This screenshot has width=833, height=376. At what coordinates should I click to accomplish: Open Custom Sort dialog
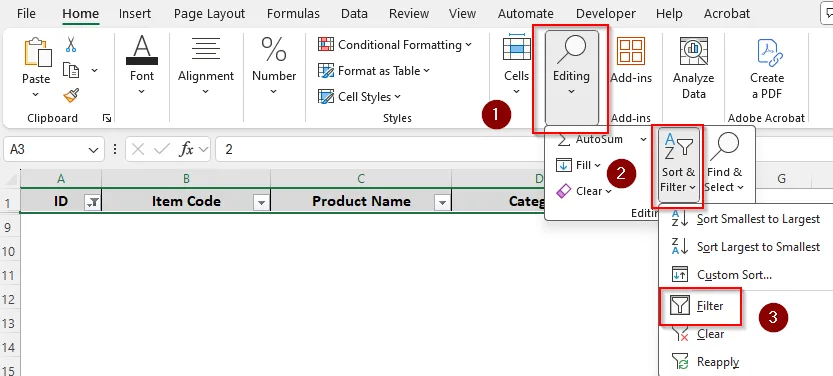(746, 275)
